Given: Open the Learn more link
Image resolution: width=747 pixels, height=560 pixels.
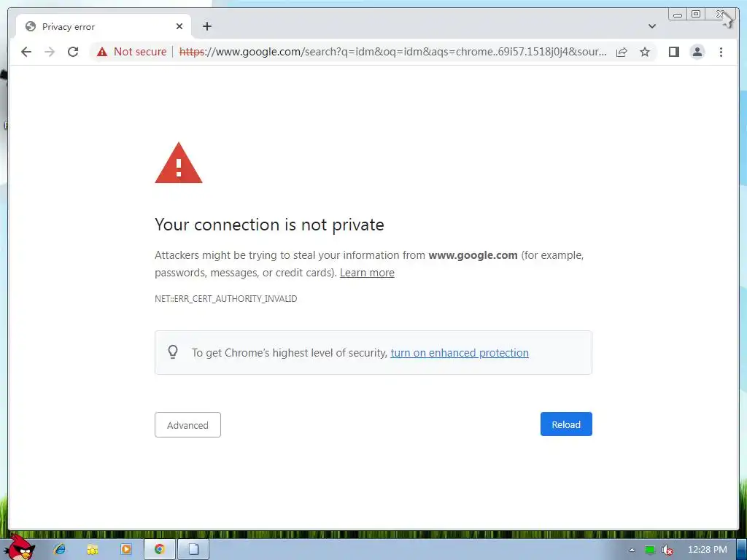Looking at the screenshot, I should pyautogui.click(x=367, y=273).
